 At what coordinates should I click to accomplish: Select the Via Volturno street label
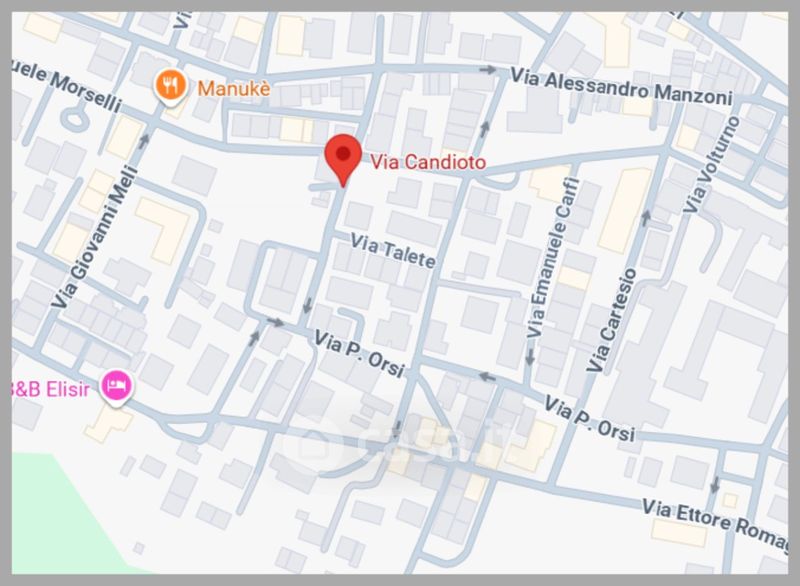click(x=711, y=165)
